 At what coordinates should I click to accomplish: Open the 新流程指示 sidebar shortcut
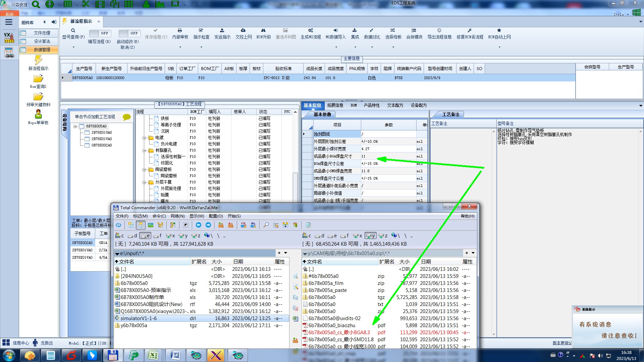[x=38, y=62]
